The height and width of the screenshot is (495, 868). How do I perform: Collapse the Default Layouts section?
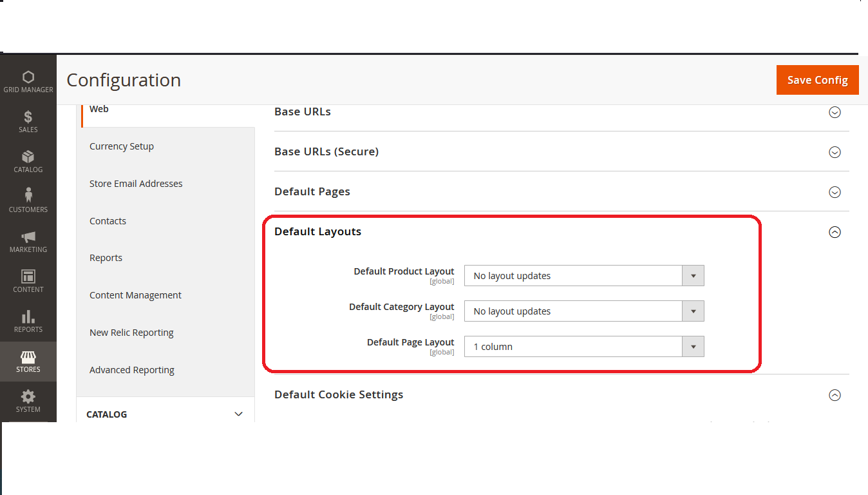[835, 232]
